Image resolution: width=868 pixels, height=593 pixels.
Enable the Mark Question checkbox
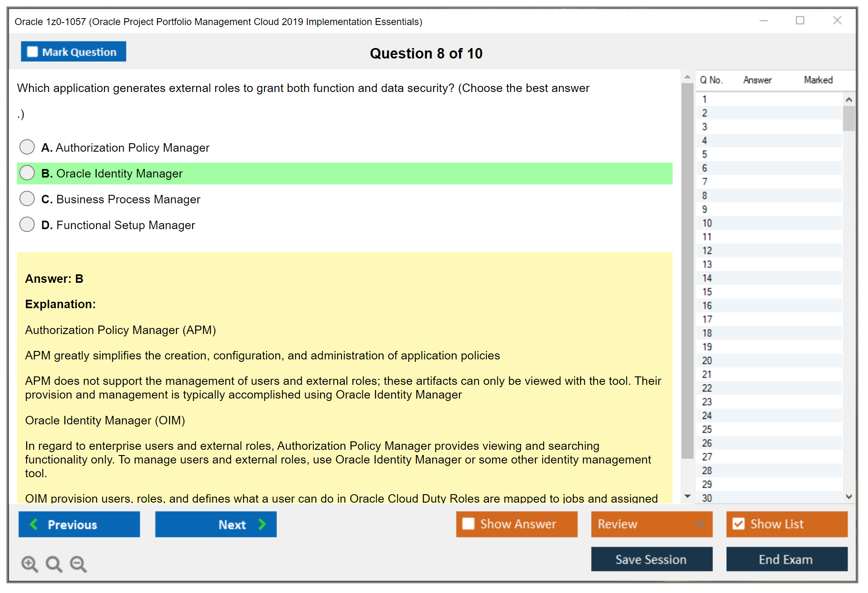31,51
